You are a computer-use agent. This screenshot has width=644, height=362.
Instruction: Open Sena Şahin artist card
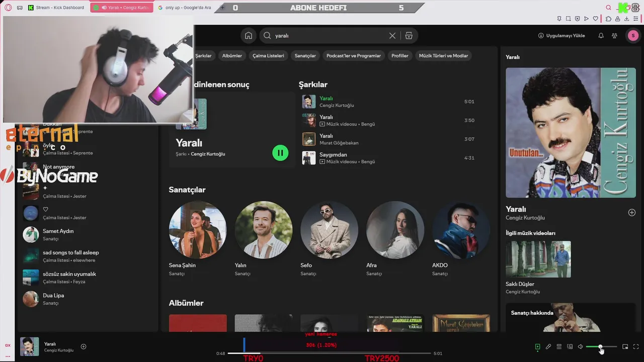[198, 239]
